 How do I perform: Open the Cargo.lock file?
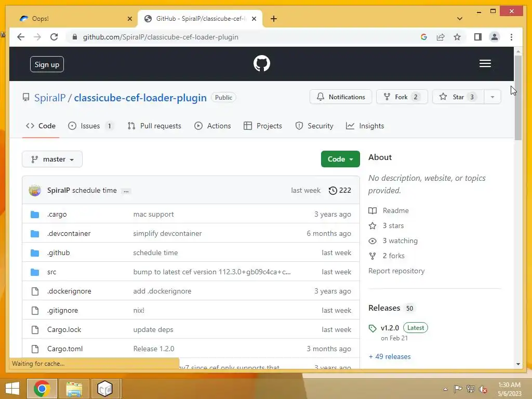64,330
